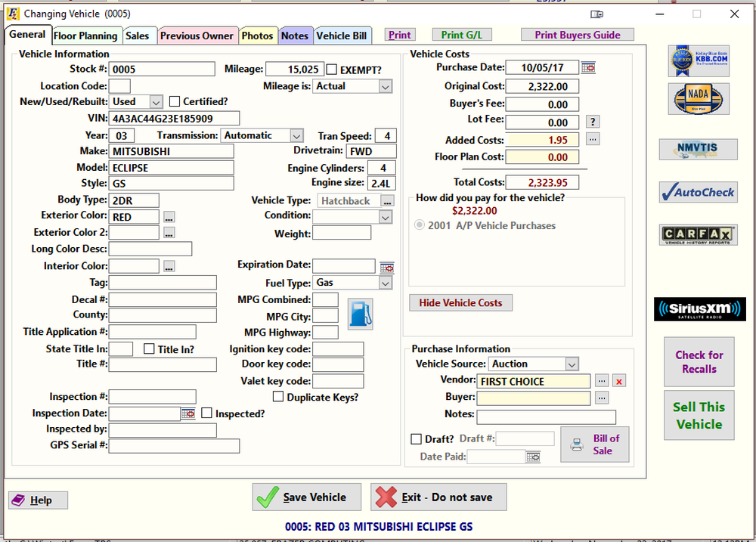
Task: Expand the Vehicle Source dropdown
Action: point(572,364)
